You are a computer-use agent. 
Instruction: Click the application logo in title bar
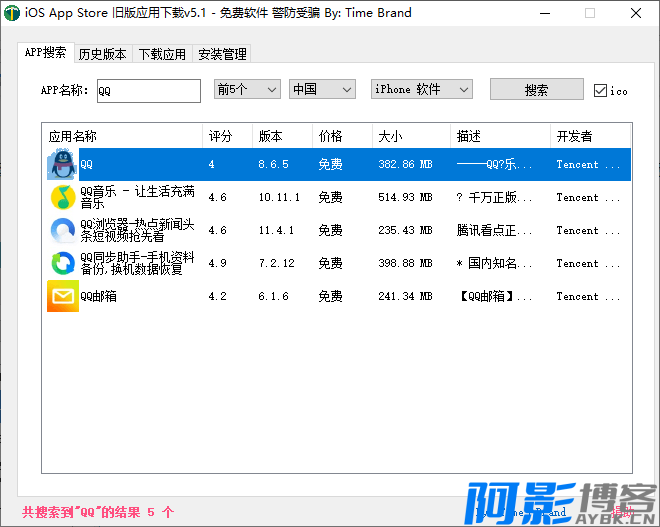coord(12,13)
